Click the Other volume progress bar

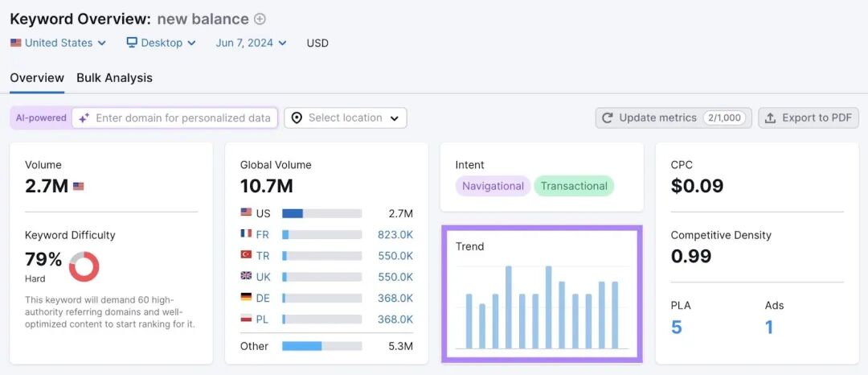[321, 346]
